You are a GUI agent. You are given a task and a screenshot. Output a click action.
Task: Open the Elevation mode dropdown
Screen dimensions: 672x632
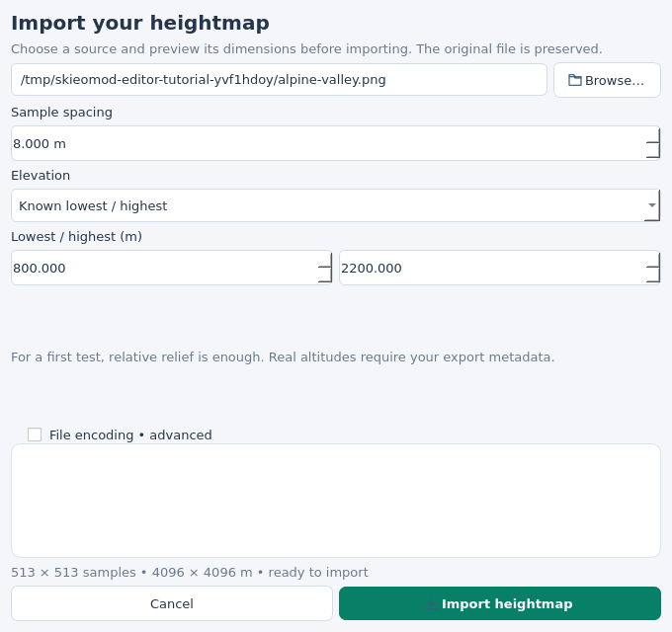(x=336, y=205)
